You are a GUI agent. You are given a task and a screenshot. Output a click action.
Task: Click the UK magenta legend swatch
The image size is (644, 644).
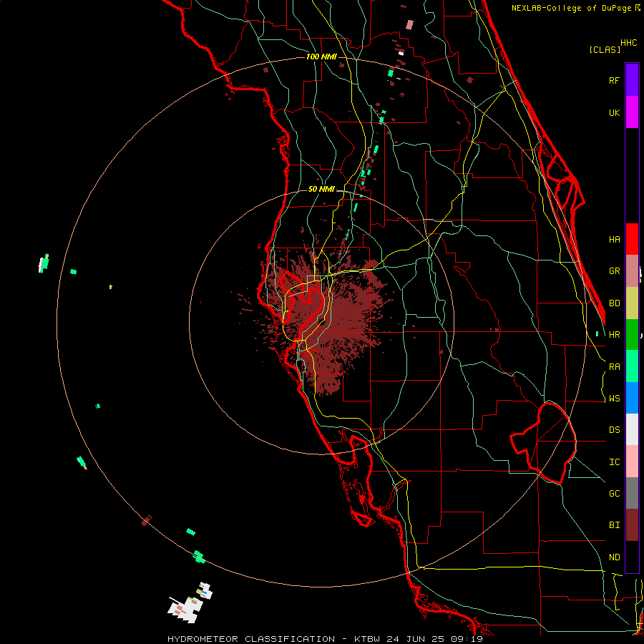pos(632,112)
